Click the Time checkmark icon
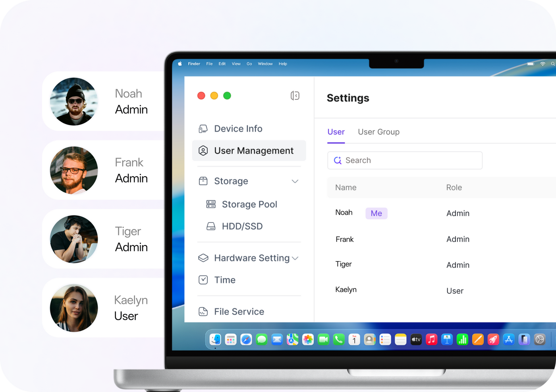The image size is (556, 392). pos(203,280)
